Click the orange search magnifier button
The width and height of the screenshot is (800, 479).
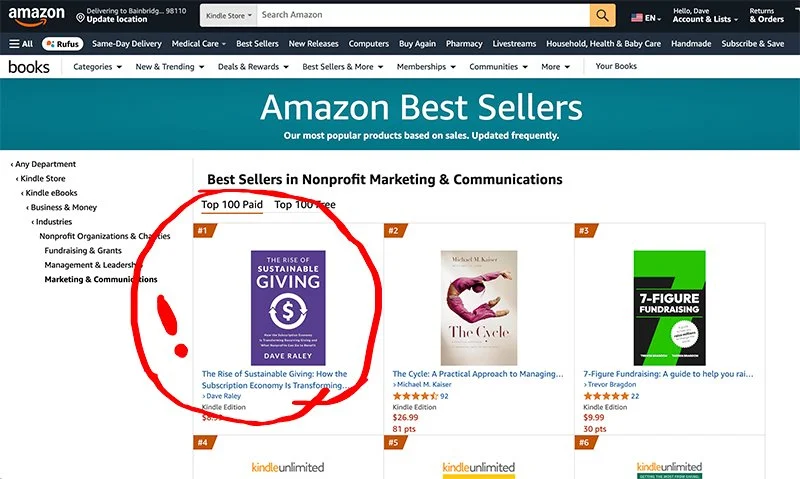[x=602, y=15]
